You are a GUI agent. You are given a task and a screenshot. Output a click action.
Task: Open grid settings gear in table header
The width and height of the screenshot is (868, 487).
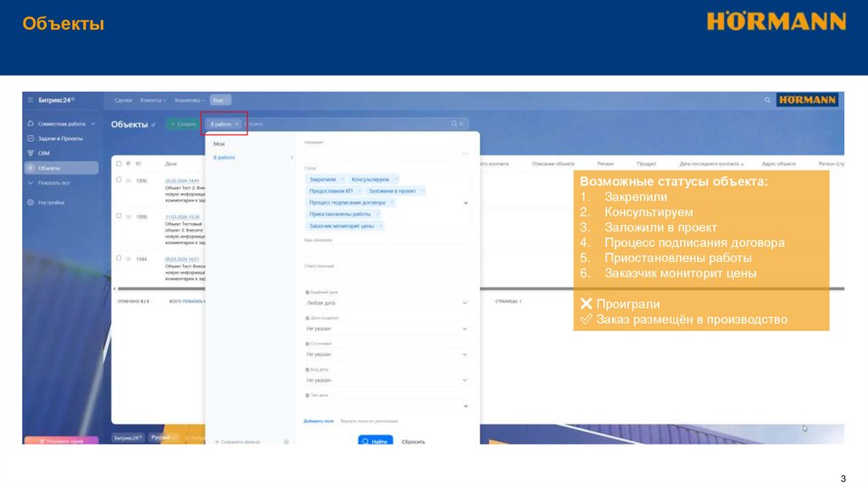click(129, 164)
